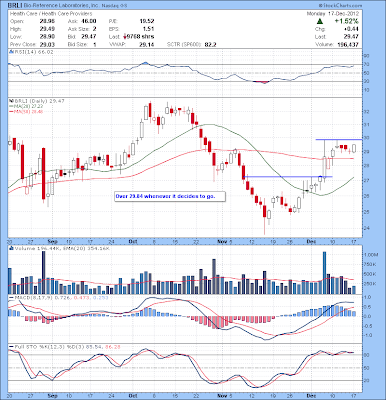Click the red MA(50) legend line marker
The image size is (386, 400).
click(11, 111)
